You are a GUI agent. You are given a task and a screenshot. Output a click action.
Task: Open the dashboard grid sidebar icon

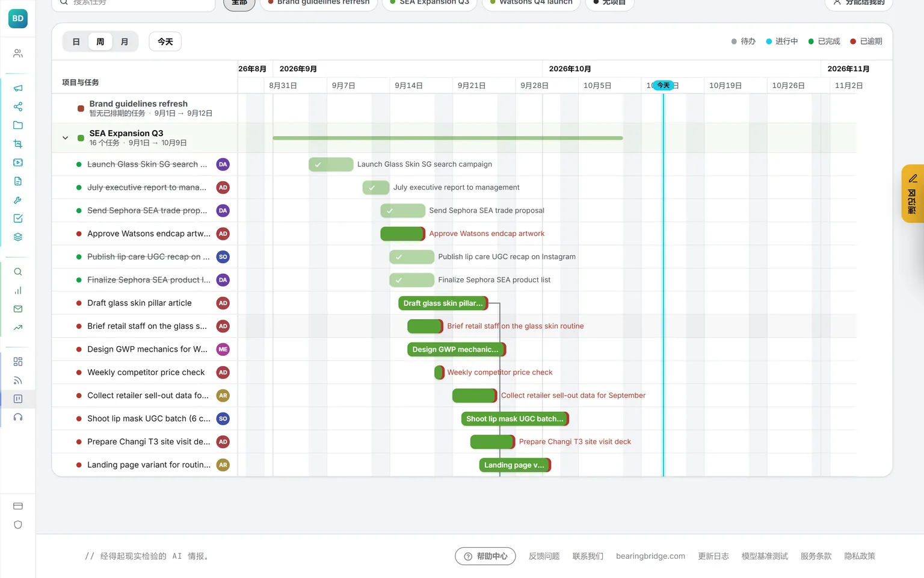(x=18, y=362)
